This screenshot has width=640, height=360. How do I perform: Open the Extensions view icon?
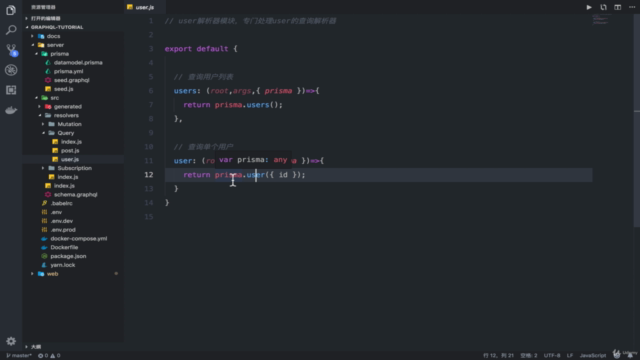(11, 90)
